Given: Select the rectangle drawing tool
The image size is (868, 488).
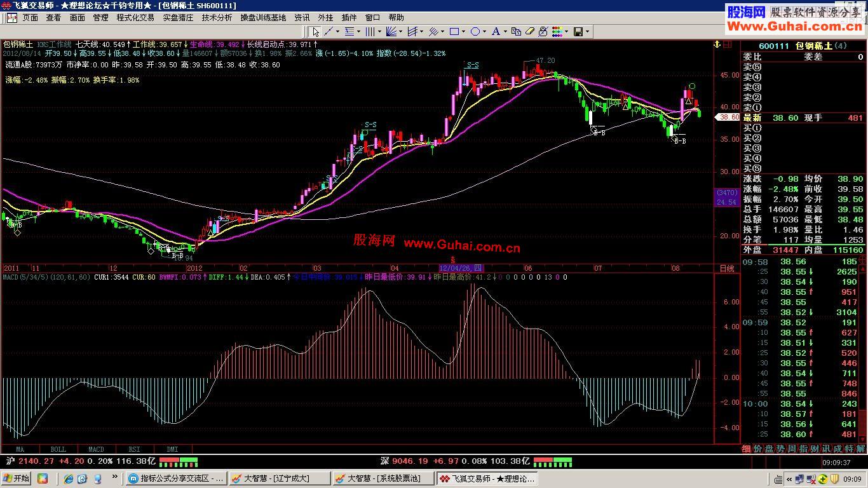Looking at the screenshot, I should pyautogui.click(x=454, y=31).
